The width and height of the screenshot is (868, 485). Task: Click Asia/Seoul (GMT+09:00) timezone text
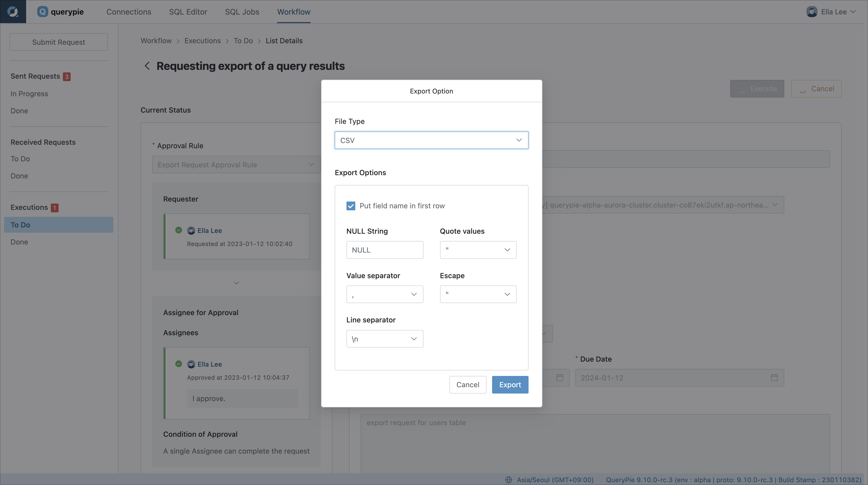(555, 480)
